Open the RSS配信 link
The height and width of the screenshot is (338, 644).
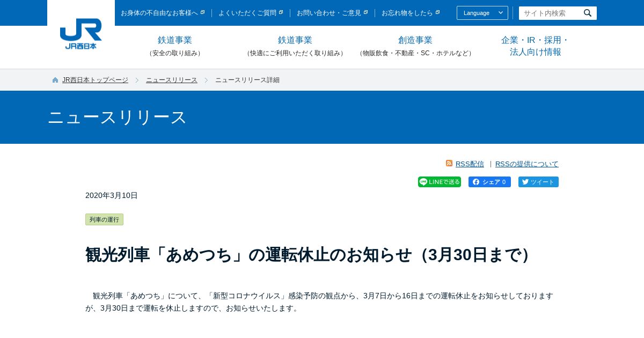coord(470,164)
